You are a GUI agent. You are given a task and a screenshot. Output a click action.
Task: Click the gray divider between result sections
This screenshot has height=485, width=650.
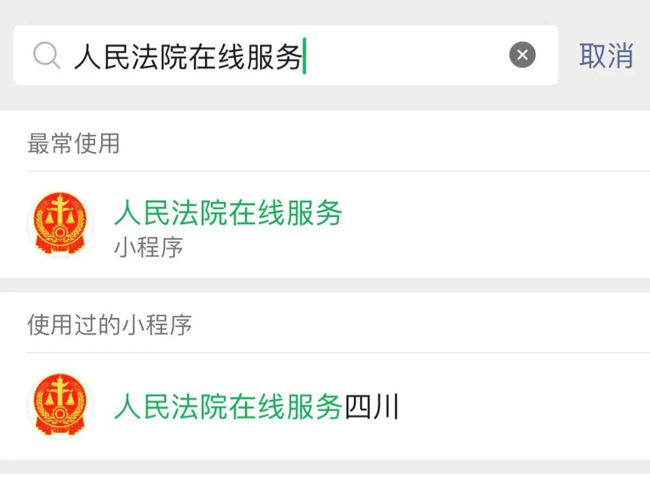pos(325,285)
